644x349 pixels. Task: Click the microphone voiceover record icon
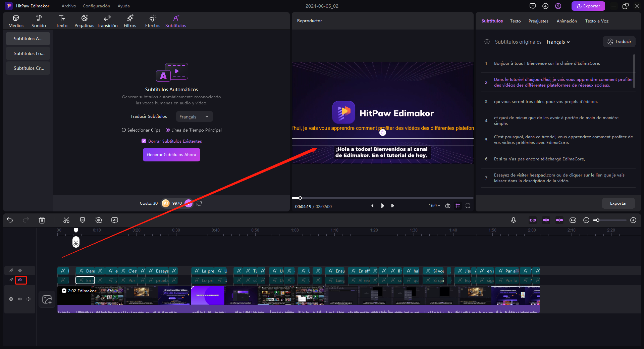tap(513, 220)
